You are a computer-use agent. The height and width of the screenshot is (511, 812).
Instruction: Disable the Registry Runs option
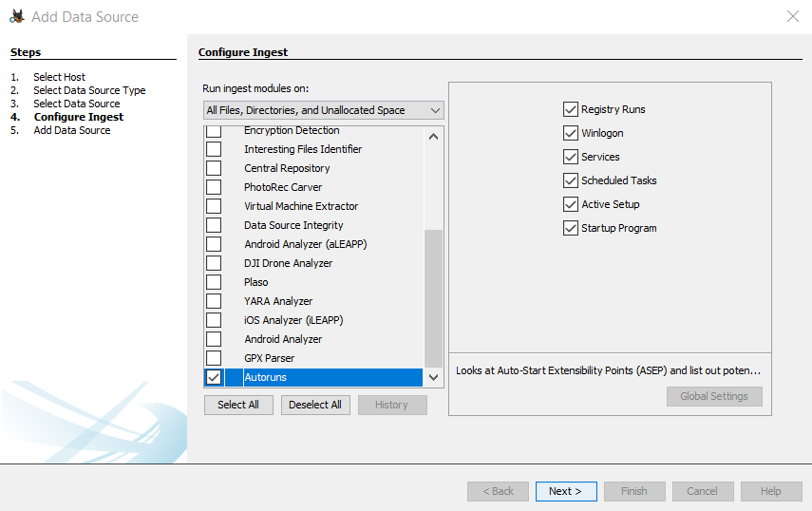570,109
